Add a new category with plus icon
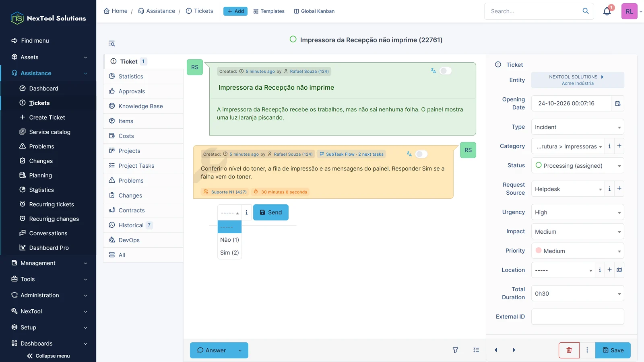The height and width of the screenshot is (362, 644). click(x=619, y=146)
